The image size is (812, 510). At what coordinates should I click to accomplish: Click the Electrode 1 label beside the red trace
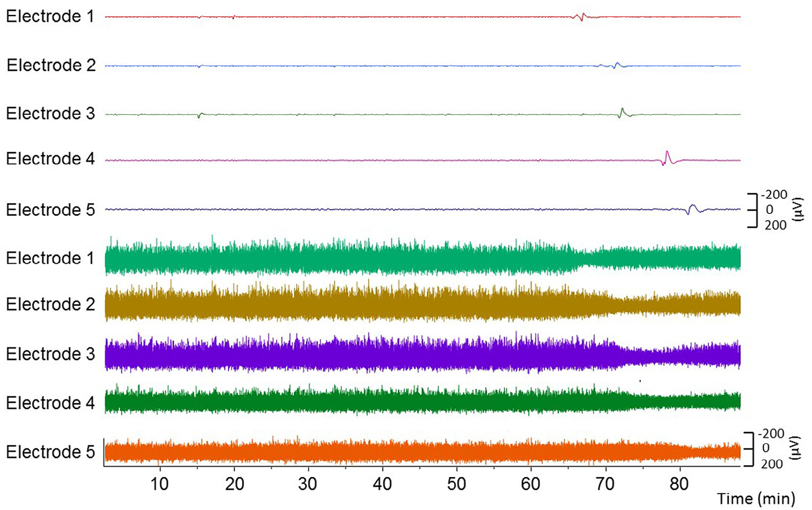tap(50, 16)
